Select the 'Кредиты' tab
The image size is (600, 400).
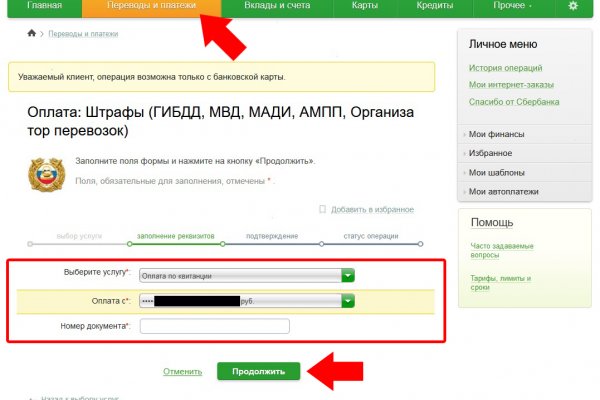click(434, 6)
